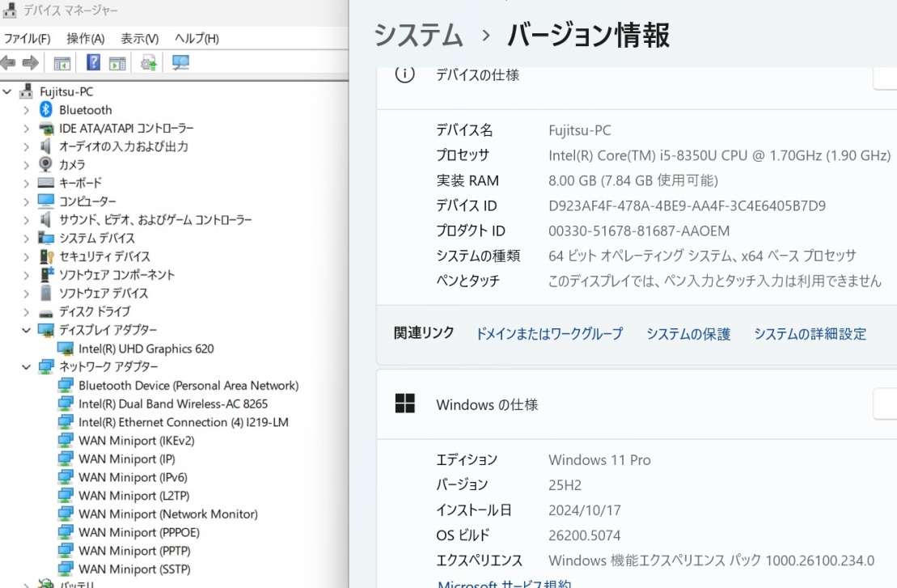
Task: Click the show/hide action pane toolbar icon
Action: point(118,63)
